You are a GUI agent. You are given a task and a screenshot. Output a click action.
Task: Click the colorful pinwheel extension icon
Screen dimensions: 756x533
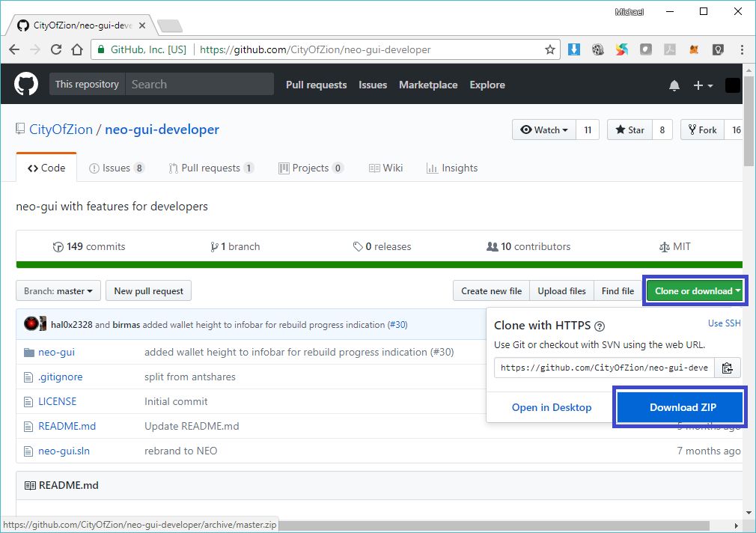pyautogui.click(x=621, y=49)
